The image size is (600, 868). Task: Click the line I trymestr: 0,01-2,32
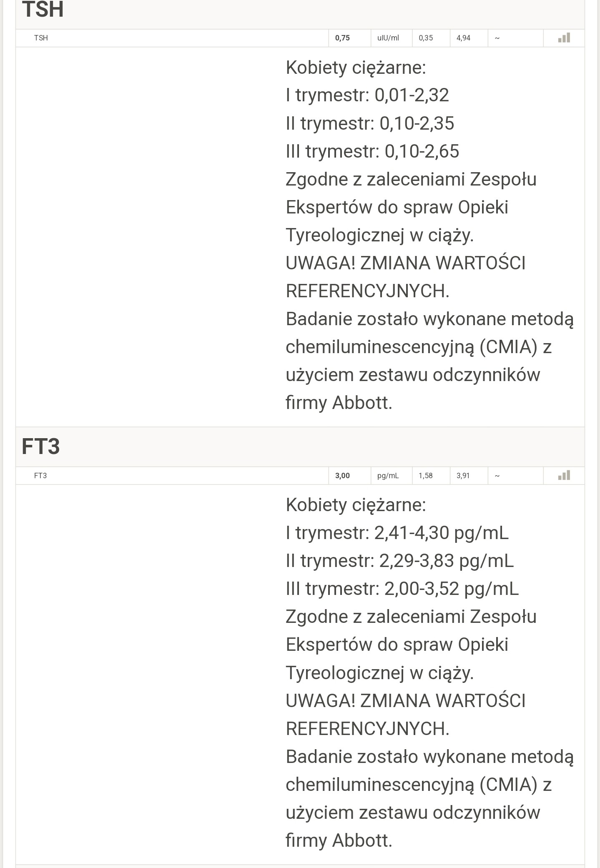point(367,95)
